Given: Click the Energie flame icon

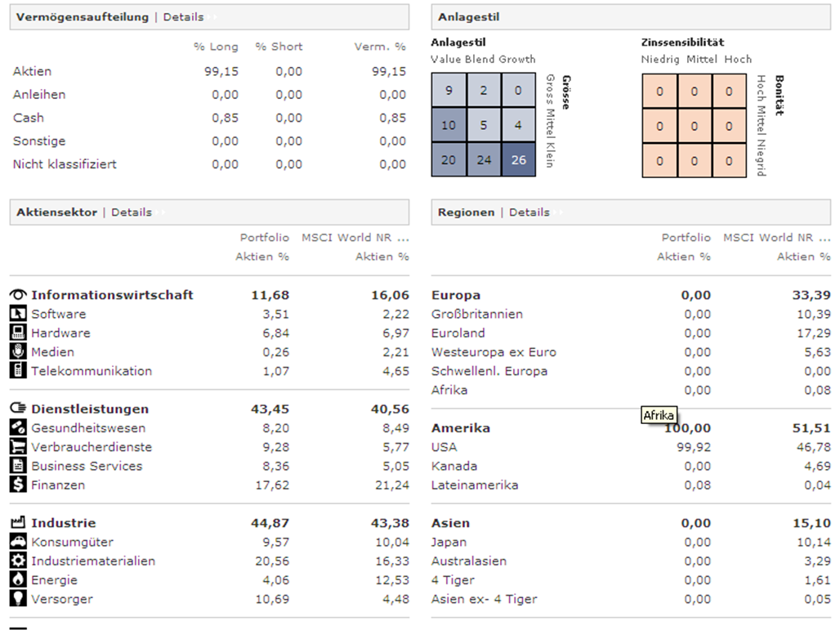Looking at the screenshot, I should pos(18,579).
